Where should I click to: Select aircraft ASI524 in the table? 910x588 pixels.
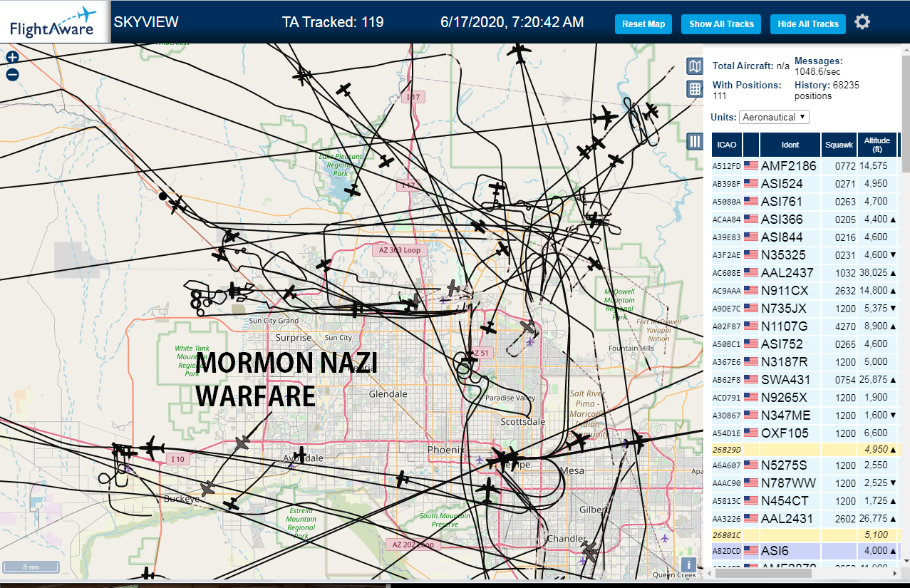click(x=805, y=184)
